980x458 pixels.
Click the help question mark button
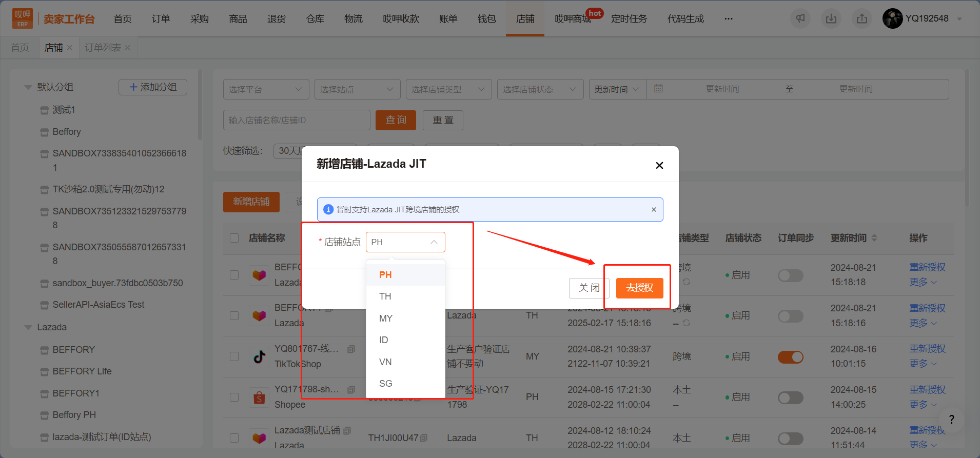951,420
